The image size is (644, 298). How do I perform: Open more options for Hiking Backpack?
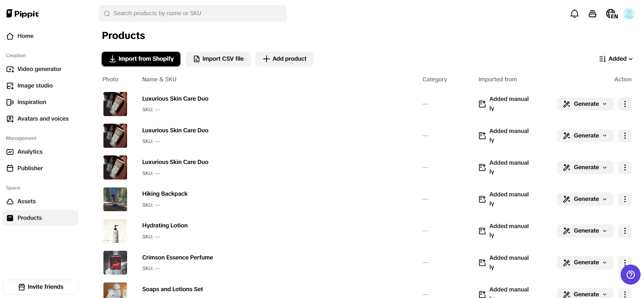pos(625,199)
